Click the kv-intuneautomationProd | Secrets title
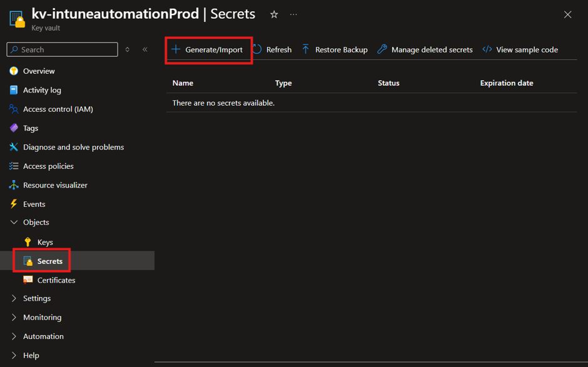Screen dimensions: 588x367 [x=143, y=14]
